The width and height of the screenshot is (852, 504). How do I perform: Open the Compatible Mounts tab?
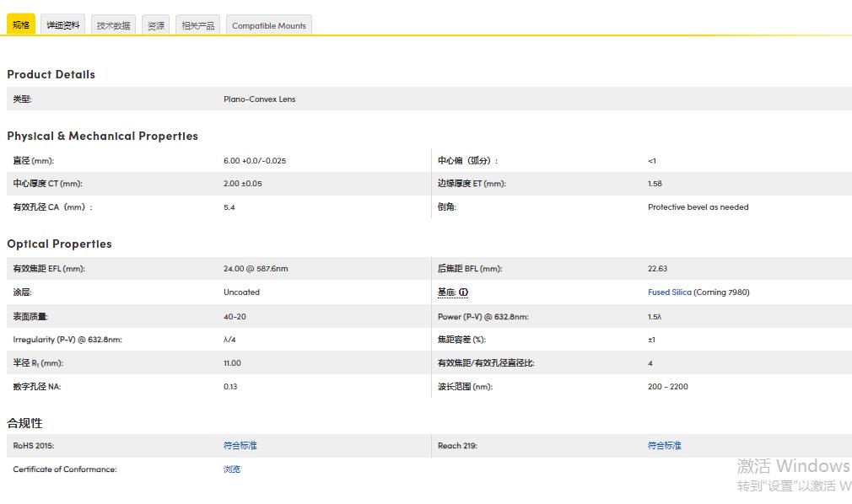tap(269, 25)
